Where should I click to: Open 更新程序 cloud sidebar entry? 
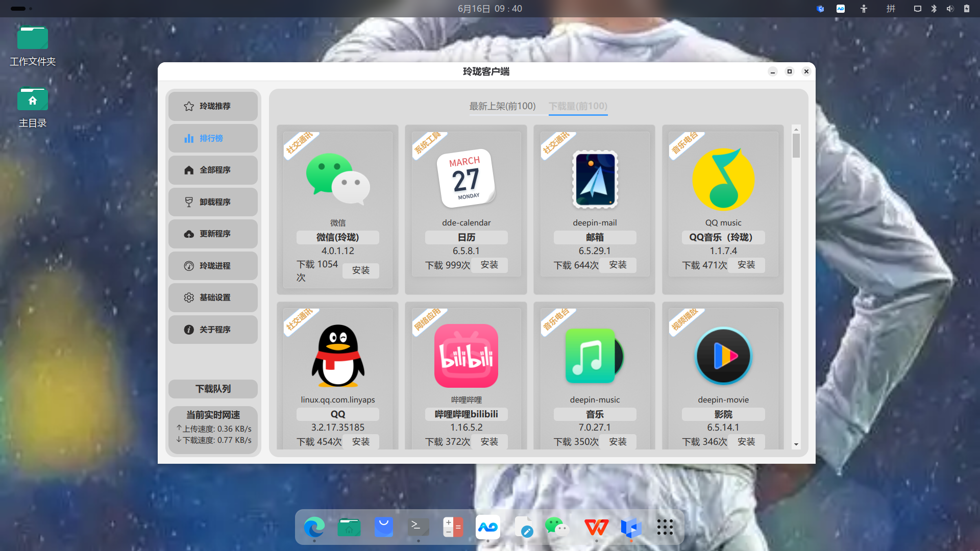click(x=213, y=234)
